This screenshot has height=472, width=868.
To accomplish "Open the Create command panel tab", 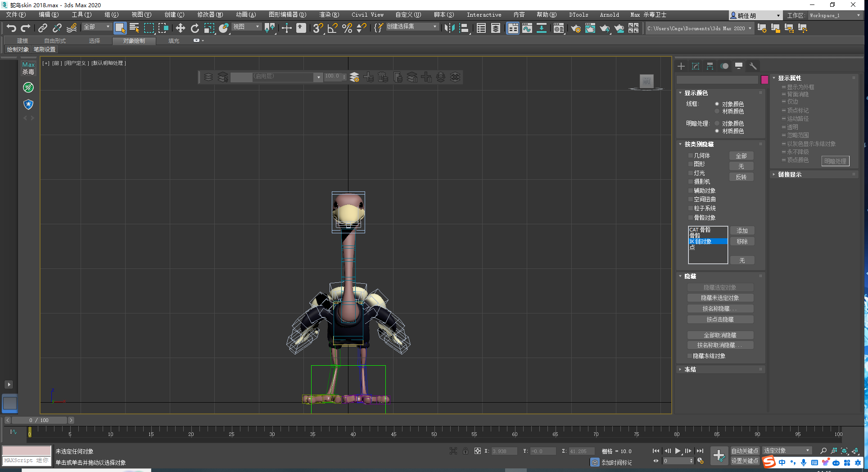I will (681, 66).
